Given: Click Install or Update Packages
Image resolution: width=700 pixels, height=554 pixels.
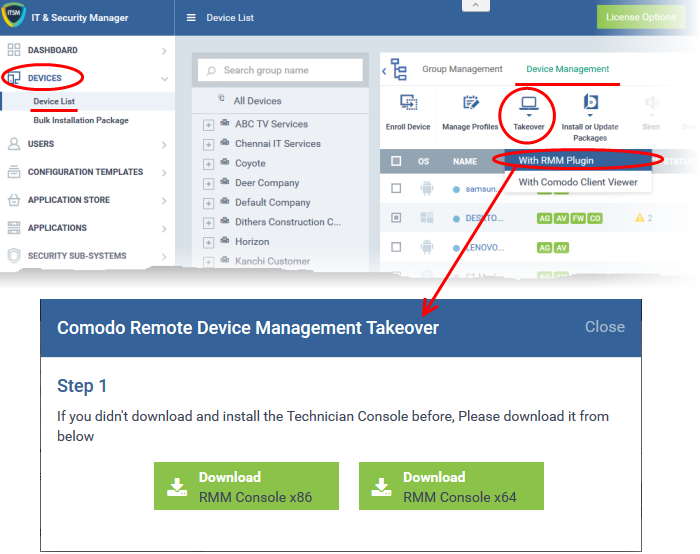Looking at the screenshot, I should pos(590,118).
